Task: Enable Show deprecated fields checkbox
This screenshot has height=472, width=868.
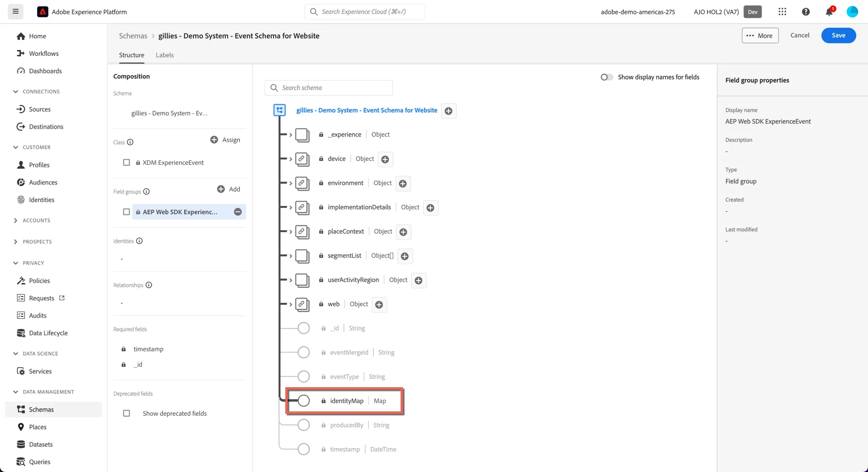Action: 126,413
